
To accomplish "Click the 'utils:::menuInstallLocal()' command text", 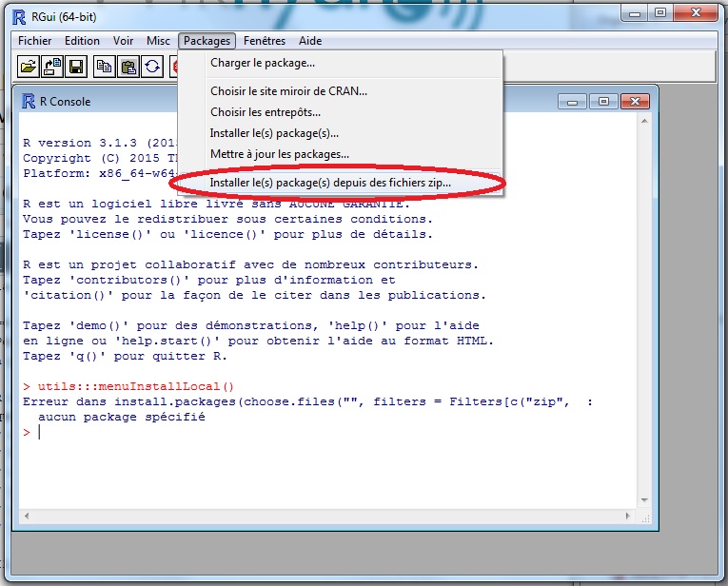I will point(136,386).
